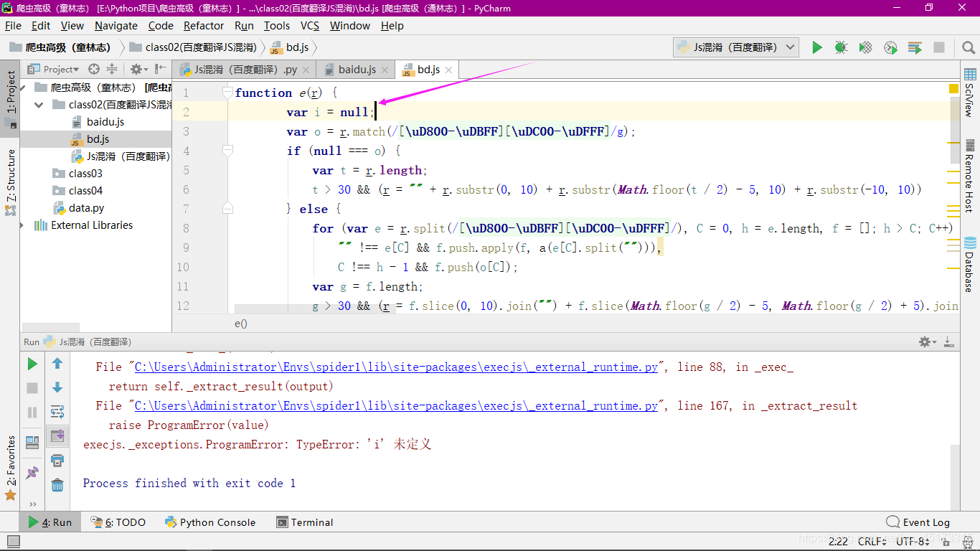The height and width of the screenshot is (551, 980).
Task: Jump down the stack trace arrow
Action: [57, 387]
